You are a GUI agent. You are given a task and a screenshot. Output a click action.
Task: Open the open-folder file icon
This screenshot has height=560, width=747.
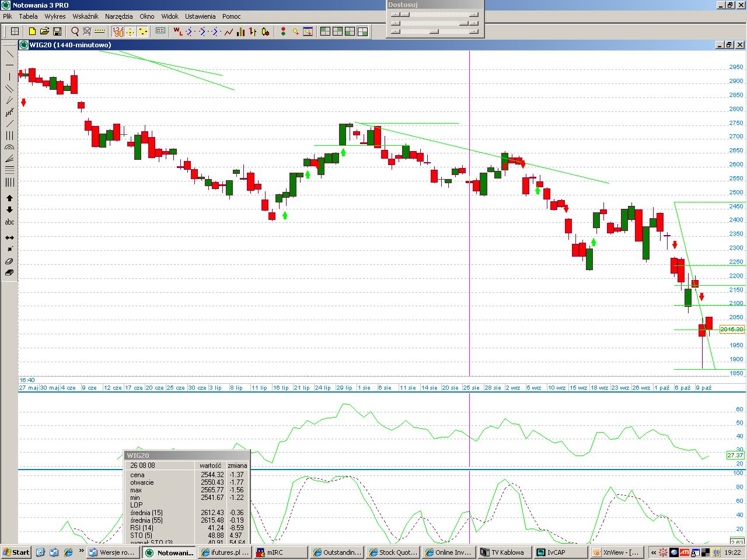point(44,32)
